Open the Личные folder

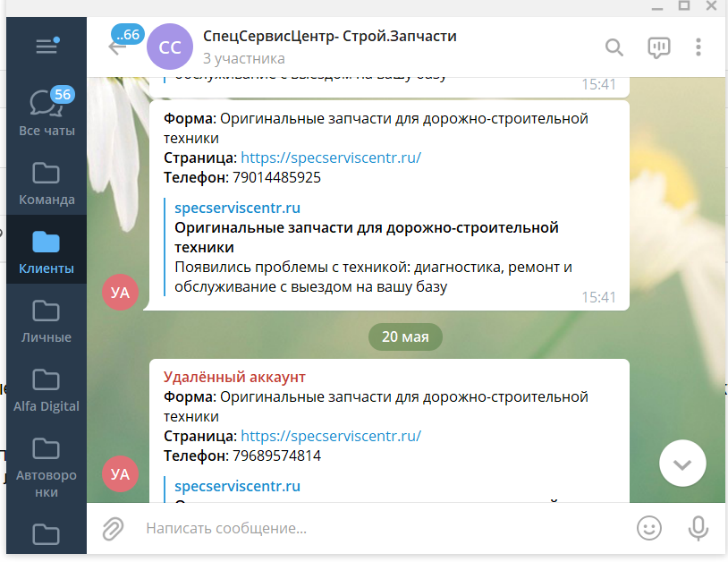coord(47,320)
